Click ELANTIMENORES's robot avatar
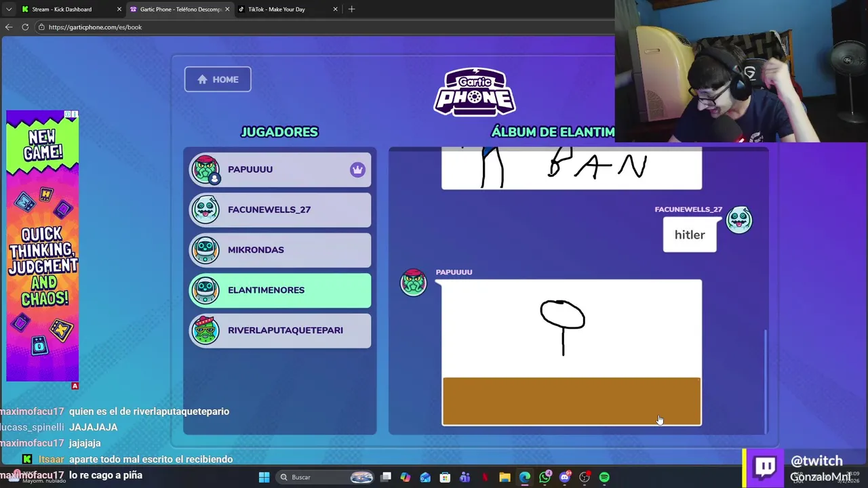This screenshot has height=488, width=868. [x=205, y=290]
